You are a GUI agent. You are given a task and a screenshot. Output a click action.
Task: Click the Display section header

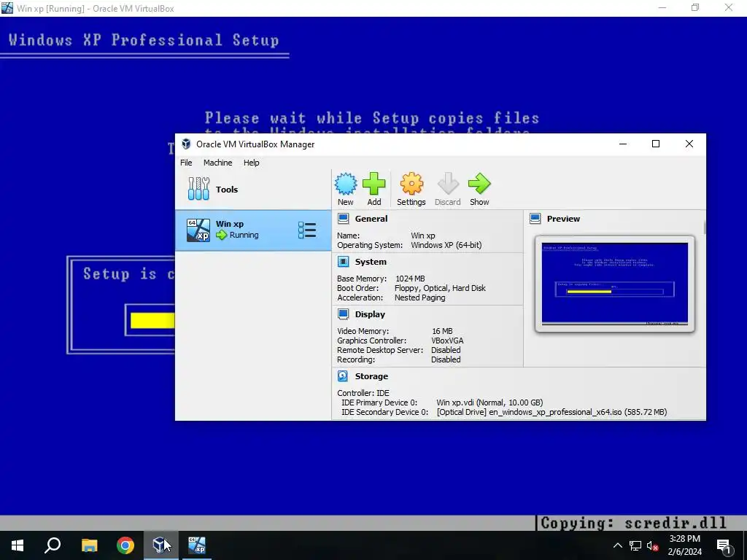click(370, 314)
